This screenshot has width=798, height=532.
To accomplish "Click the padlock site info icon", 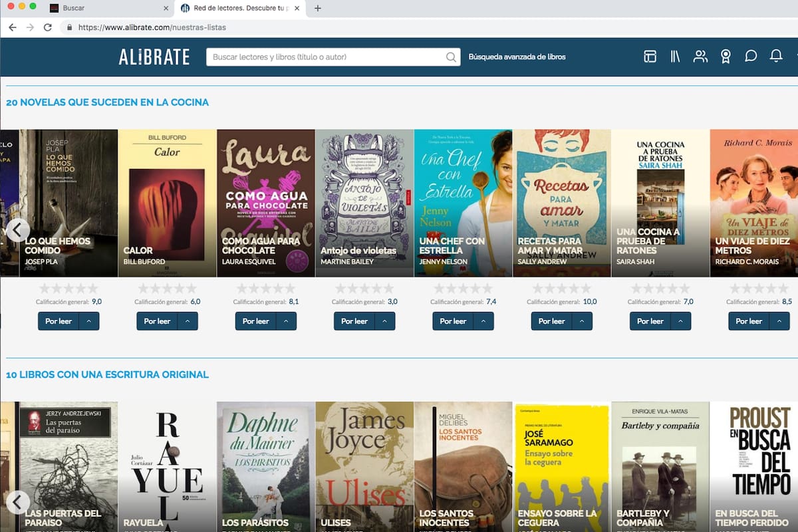I will [69, 27].
